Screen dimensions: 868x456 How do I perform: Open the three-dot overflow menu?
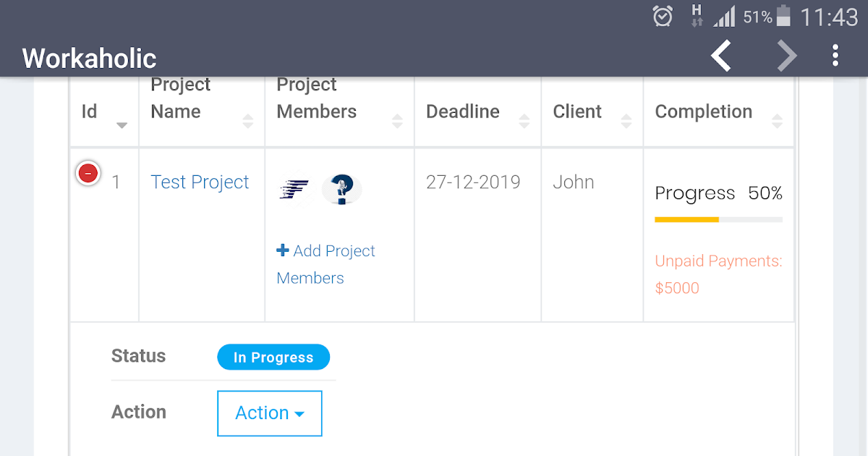click(835, 56)
